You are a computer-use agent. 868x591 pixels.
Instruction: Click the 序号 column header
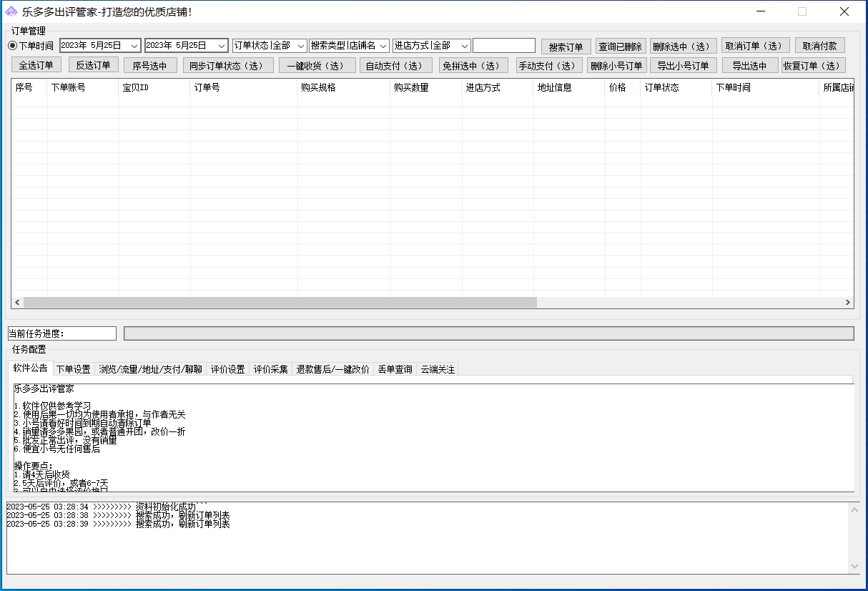tap(29, 87)
